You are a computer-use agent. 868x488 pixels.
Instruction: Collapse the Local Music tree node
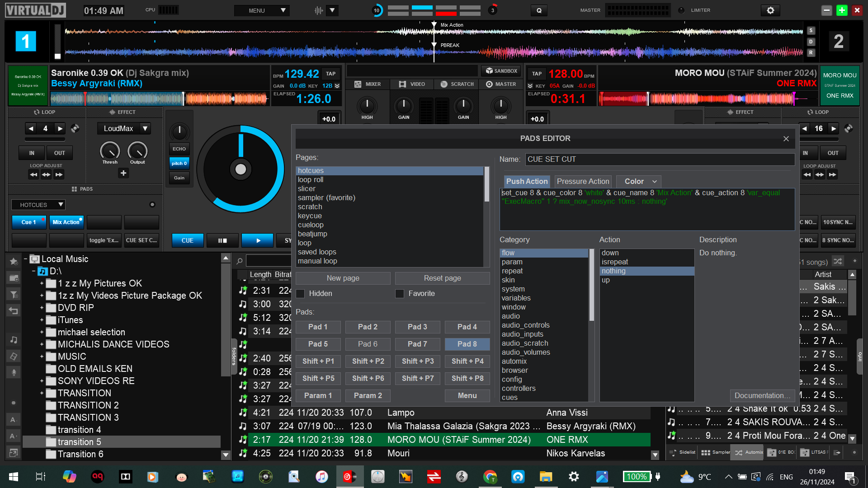click(26, 259)
